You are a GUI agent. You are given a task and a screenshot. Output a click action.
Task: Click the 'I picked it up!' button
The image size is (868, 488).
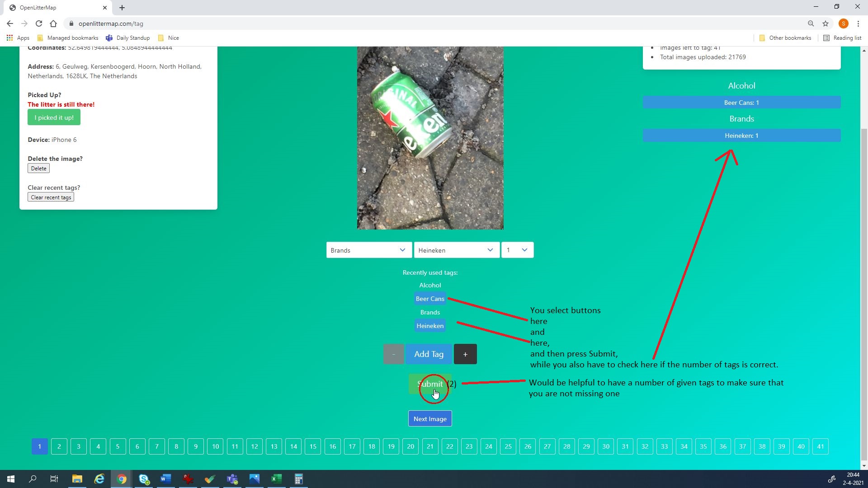[x=54, y=117]
